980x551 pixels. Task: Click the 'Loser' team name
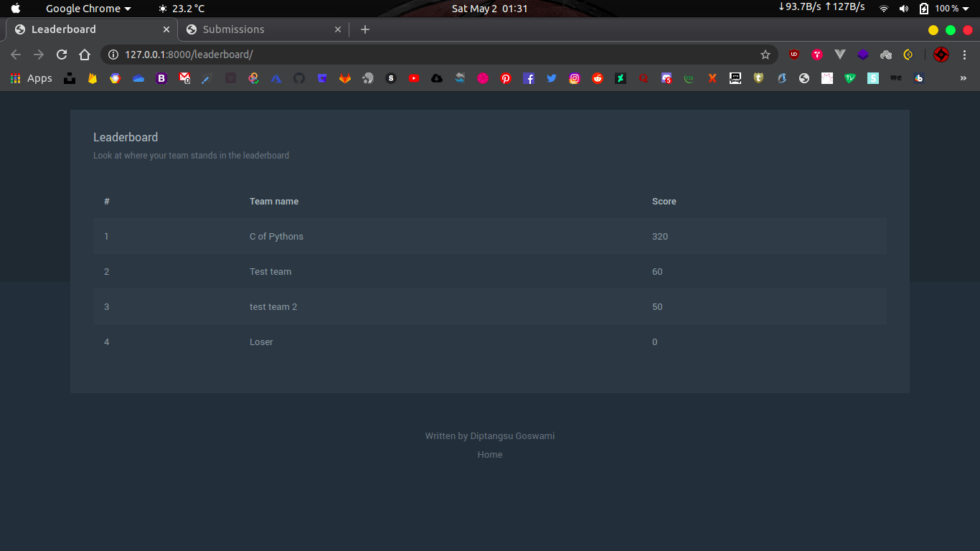261,342
